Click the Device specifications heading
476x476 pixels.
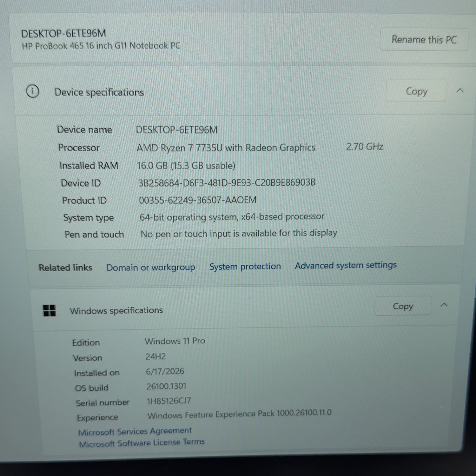pyautogui.click(x=99, y=92)
